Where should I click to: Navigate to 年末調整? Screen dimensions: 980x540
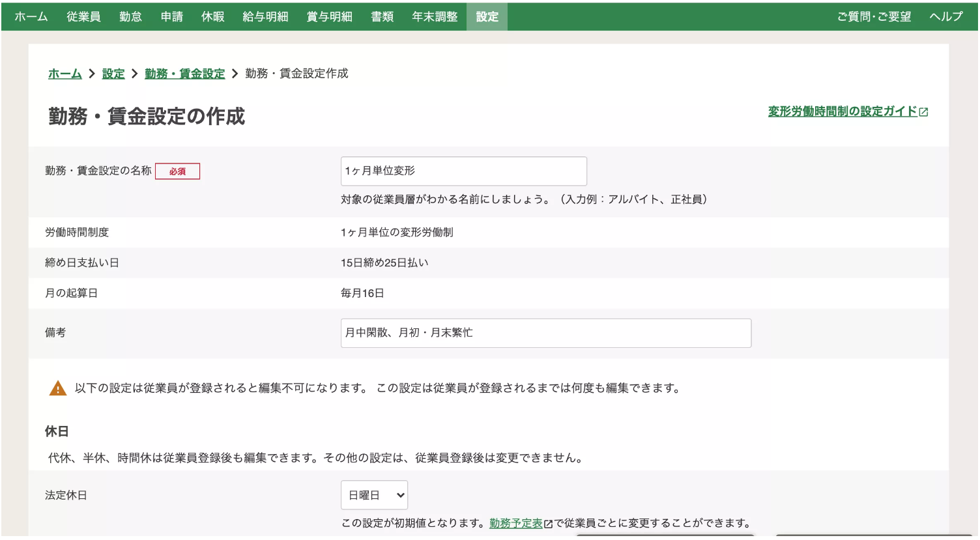click(435, 16)
